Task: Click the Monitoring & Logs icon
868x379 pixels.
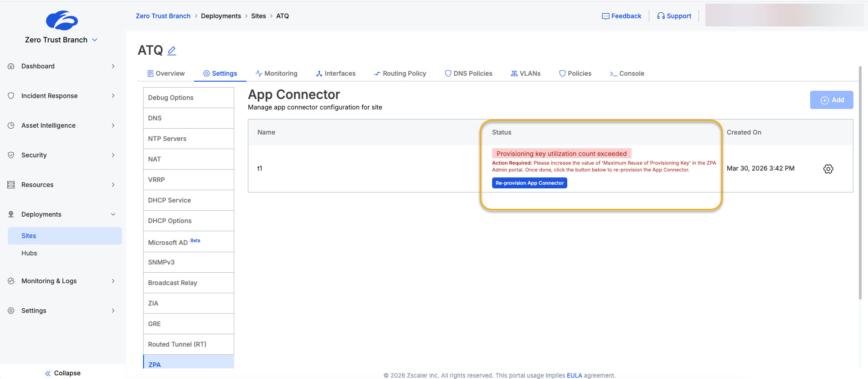Action: [11, 281]
